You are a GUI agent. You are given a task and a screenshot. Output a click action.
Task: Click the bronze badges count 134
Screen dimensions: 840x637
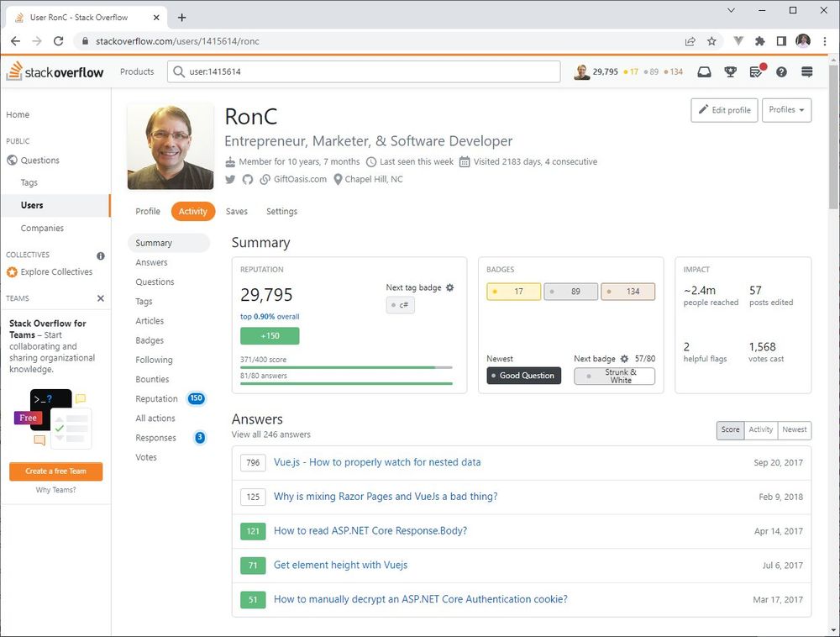(627, 292)
